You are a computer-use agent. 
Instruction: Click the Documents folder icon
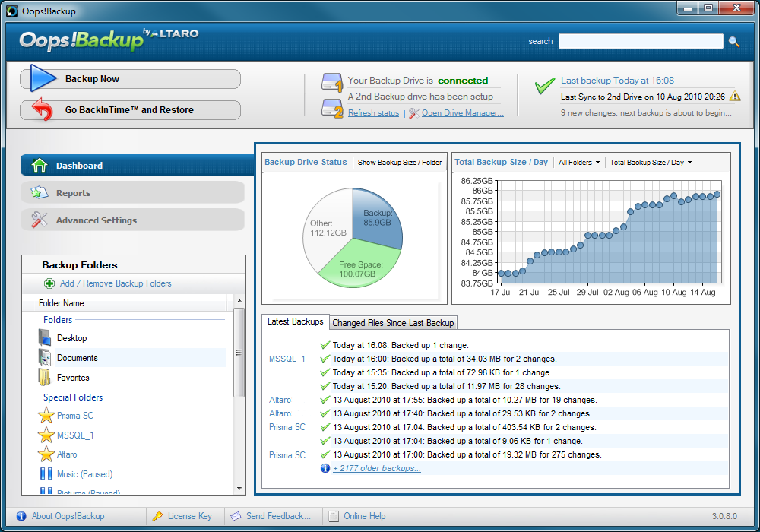pyautogui.click(x=45, y=357)
